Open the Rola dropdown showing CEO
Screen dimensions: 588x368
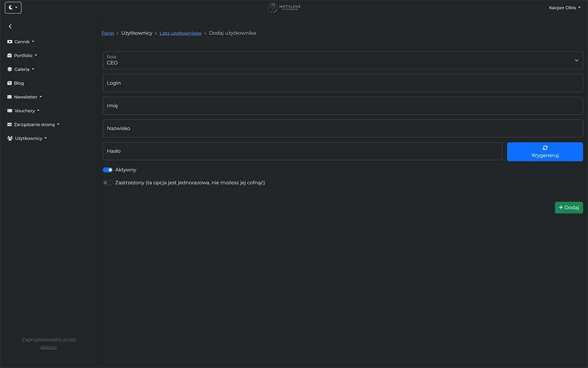(342, 60)
